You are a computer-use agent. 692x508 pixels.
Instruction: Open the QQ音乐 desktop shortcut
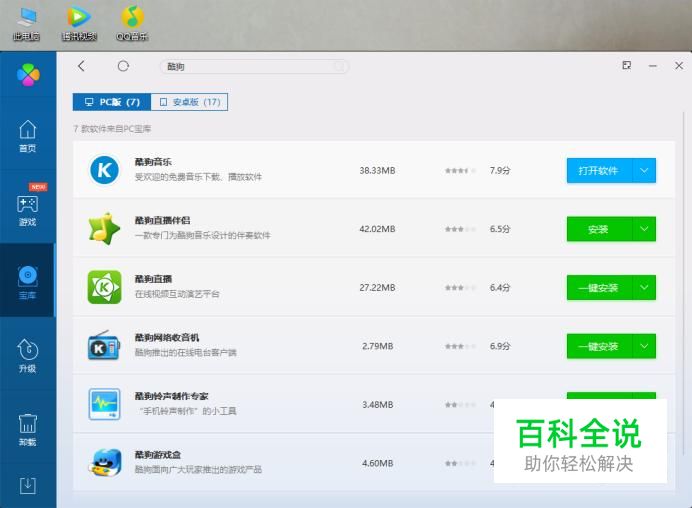(132, 23)
